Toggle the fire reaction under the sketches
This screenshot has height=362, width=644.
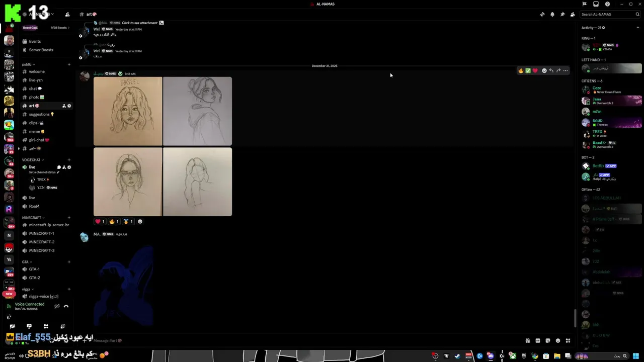(114, 221)
